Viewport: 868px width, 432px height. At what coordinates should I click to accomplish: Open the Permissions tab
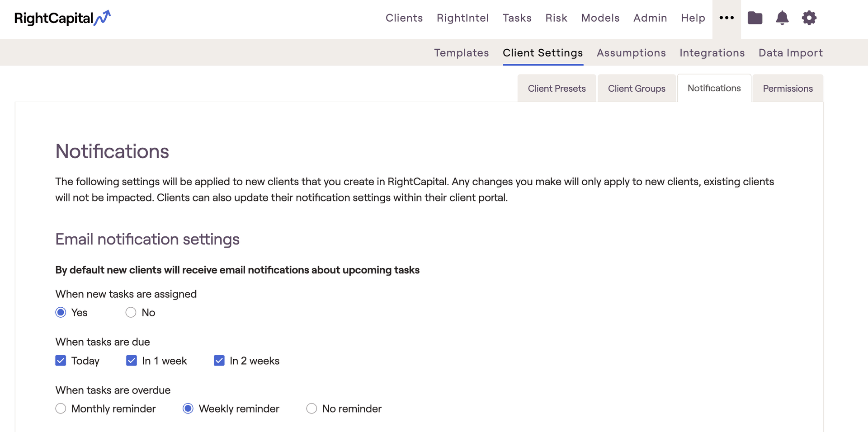788,89
